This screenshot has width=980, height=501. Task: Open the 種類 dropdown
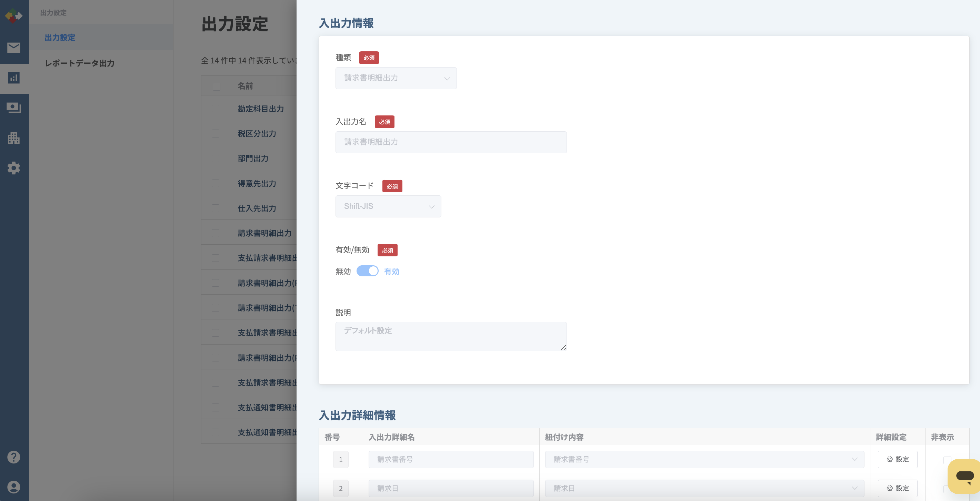click(x=396, y=78)
